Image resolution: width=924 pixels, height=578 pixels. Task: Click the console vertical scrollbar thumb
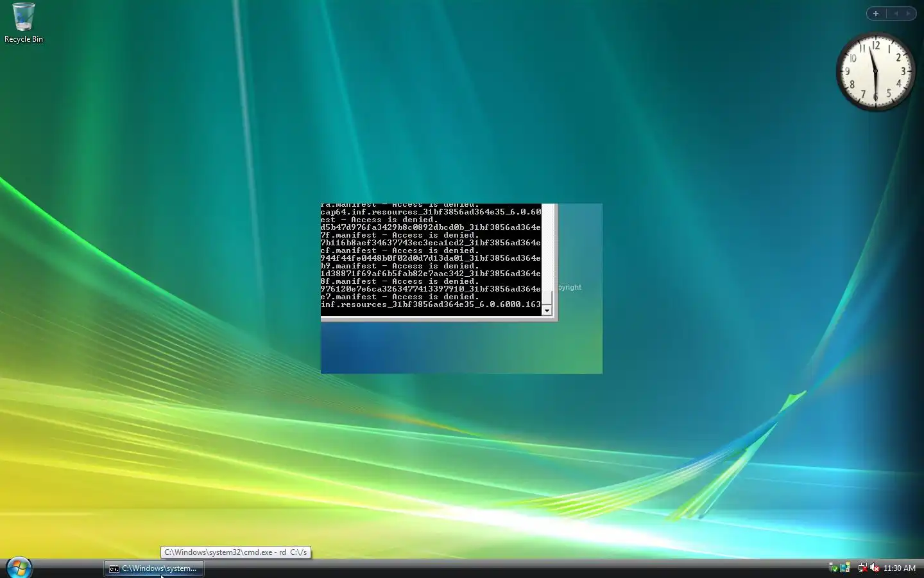click(x=547, y=298)
